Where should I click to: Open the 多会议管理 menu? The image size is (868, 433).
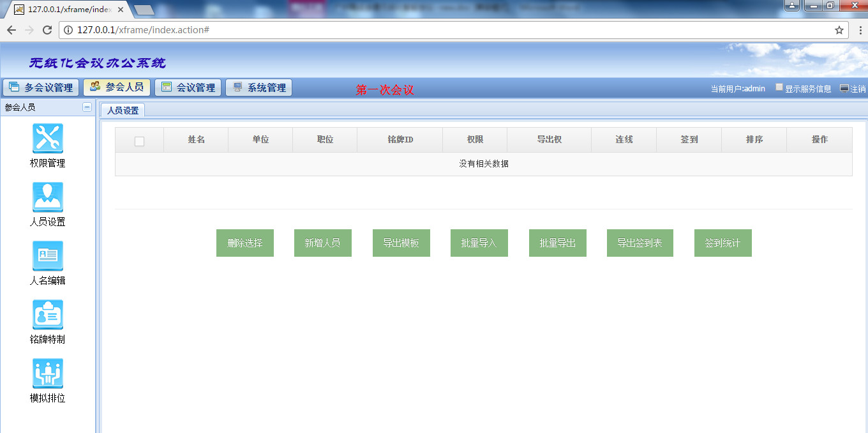[41, 87]
